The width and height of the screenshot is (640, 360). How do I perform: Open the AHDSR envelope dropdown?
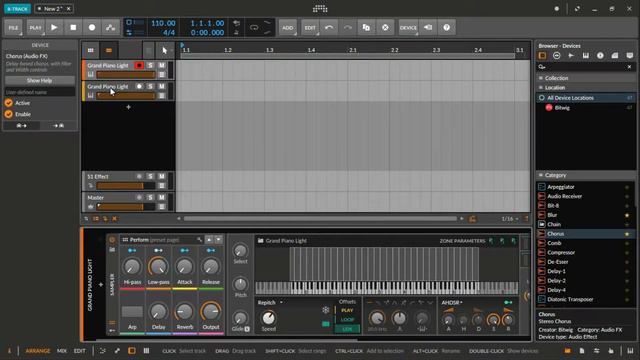452,302
